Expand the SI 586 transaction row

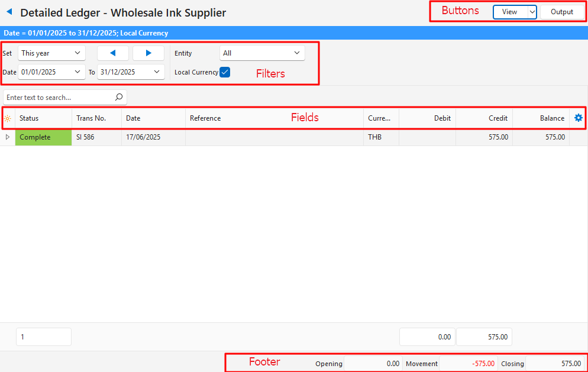coord(7,137)
